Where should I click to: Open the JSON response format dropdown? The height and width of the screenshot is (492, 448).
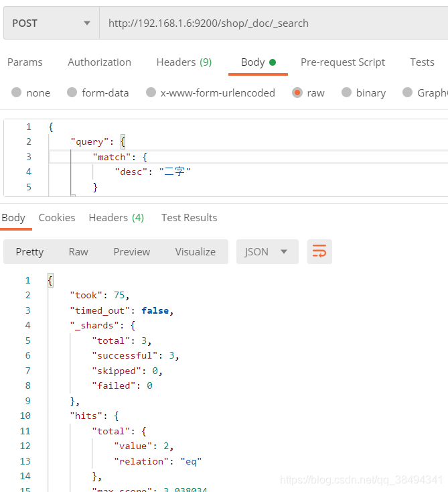point(265,252)
